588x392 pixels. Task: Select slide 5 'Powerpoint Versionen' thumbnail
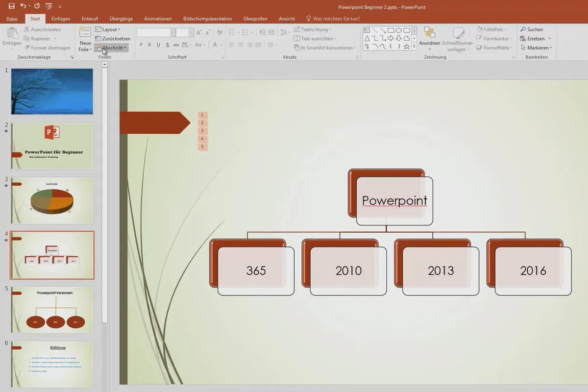pyautogui.click(x=52, y=310)
